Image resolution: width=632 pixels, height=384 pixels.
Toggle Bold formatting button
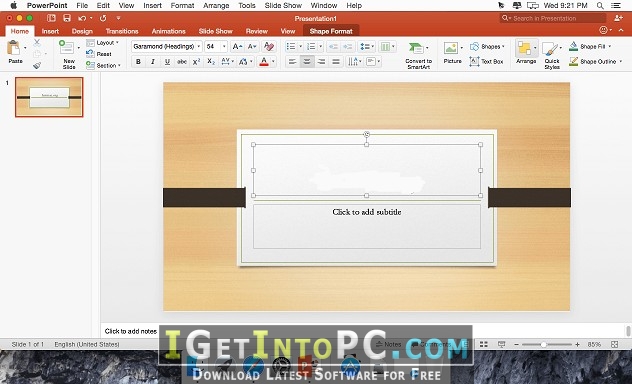[138, 62]
